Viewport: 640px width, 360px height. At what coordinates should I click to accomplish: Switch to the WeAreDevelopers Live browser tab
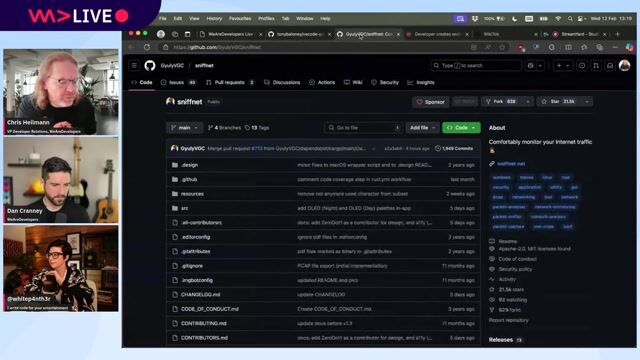pos(231,34)
